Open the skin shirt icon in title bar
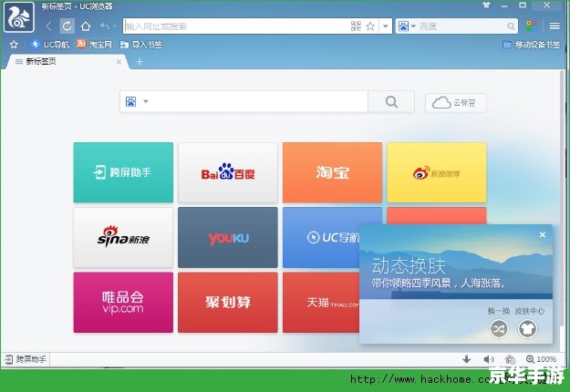Screen dimensions: 570x392 point(486,5)
